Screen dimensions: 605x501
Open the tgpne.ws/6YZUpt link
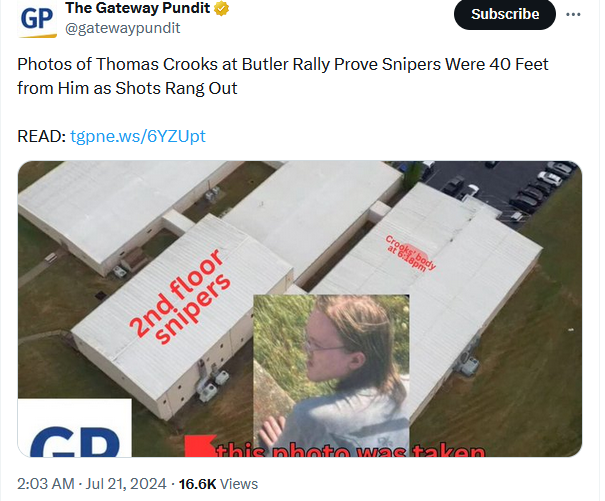(x=138, y=136)
